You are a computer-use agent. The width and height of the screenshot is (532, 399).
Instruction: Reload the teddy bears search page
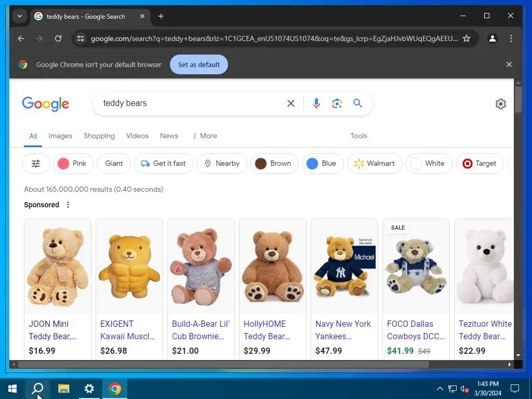(x=58, y=38)
